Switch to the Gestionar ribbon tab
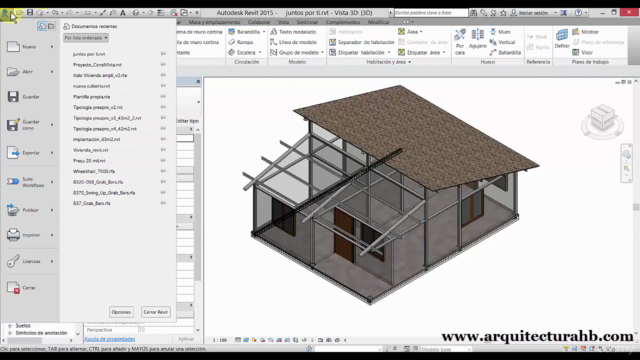Image resolution: width=640 pixels, height=360 pixels. click(x=307, y=22)
